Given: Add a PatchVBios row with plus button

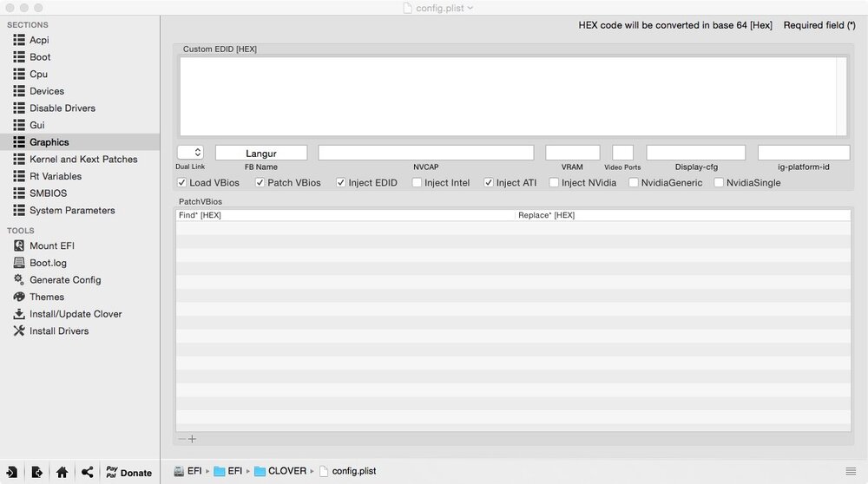Looking at the screenshot, I should pos(193,439).
